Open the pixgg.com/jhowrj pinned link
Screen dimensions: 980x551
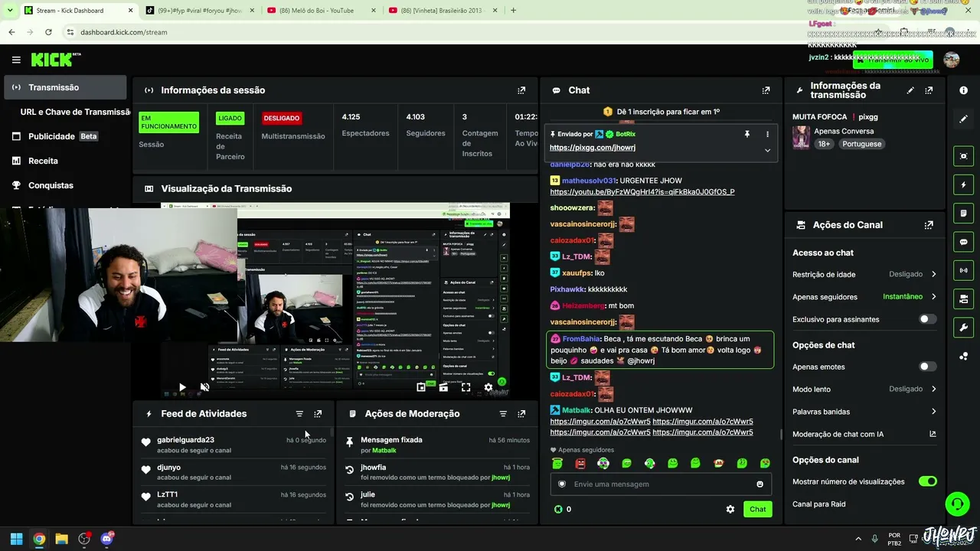(593, 148)
